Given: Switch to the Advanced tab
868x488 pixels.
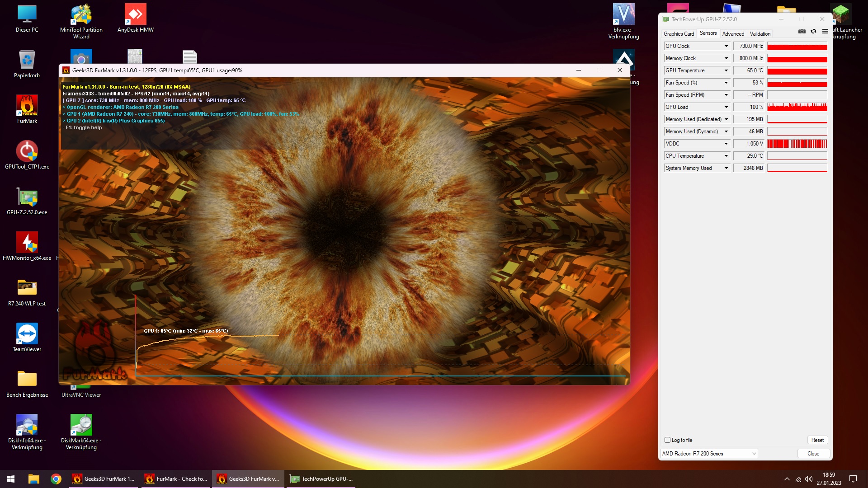Looking at the screenshot, I should (733, 34).
